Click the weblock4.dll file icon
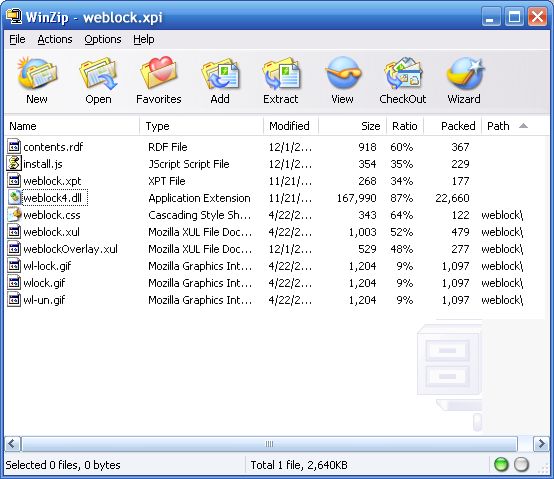The width and height of the screenshot is (554, 479). pos(14,197)
